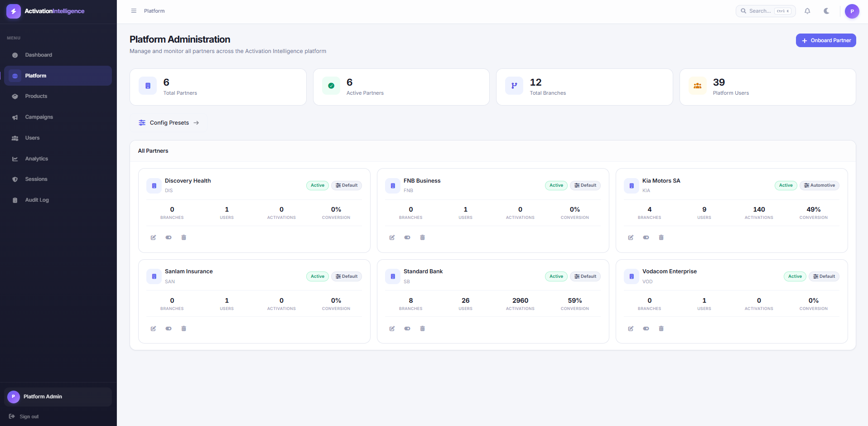Screen dimensions: 868x426
Task: Open Dashboard in the sidebar menu
Action: [58, 55]
